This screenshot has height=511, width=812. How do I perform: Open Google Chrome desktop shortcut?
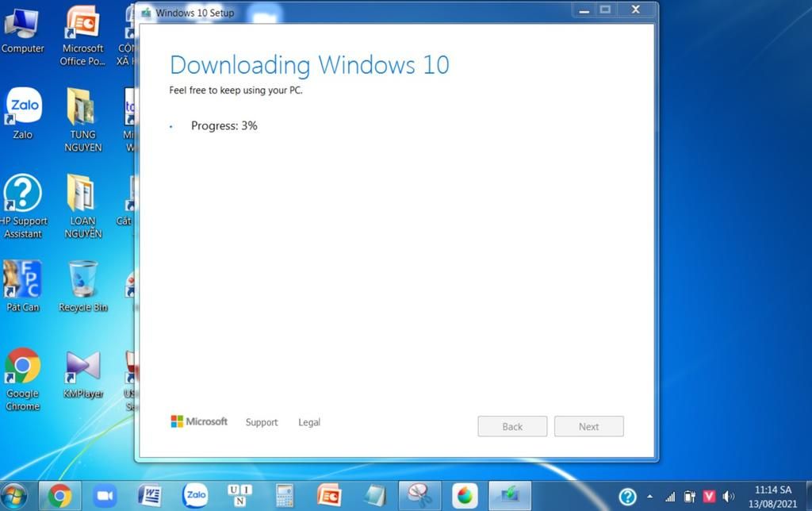pos(23,379)
